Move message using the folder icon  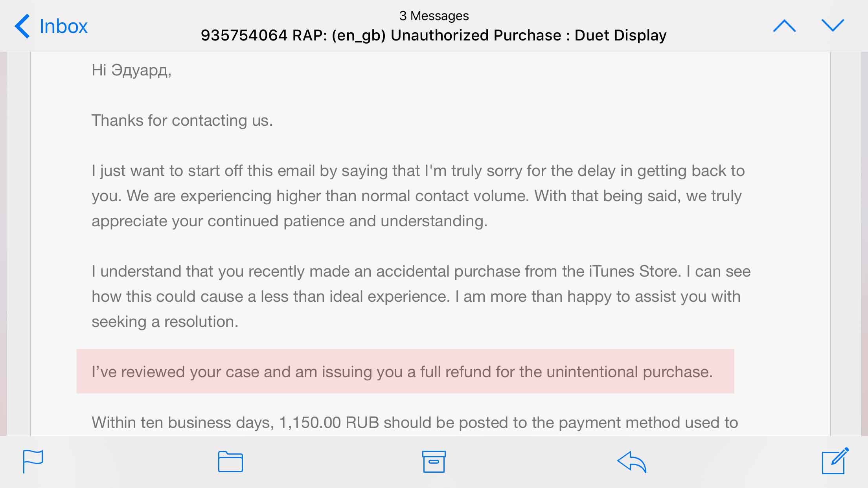click(230, 461)
